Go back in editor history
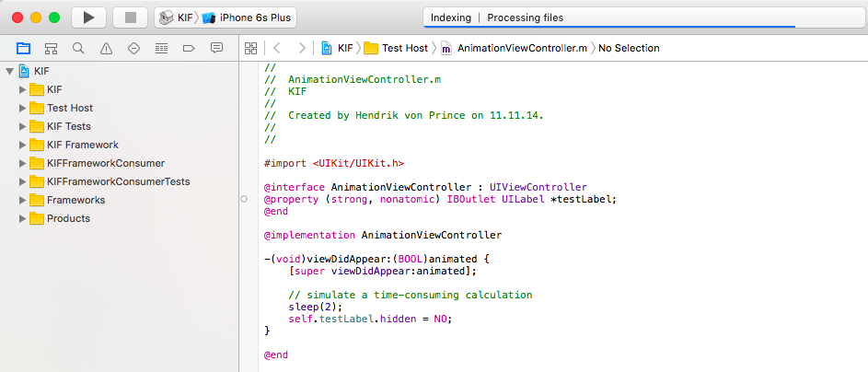This screenshot has height=372, width=868. 277,48
